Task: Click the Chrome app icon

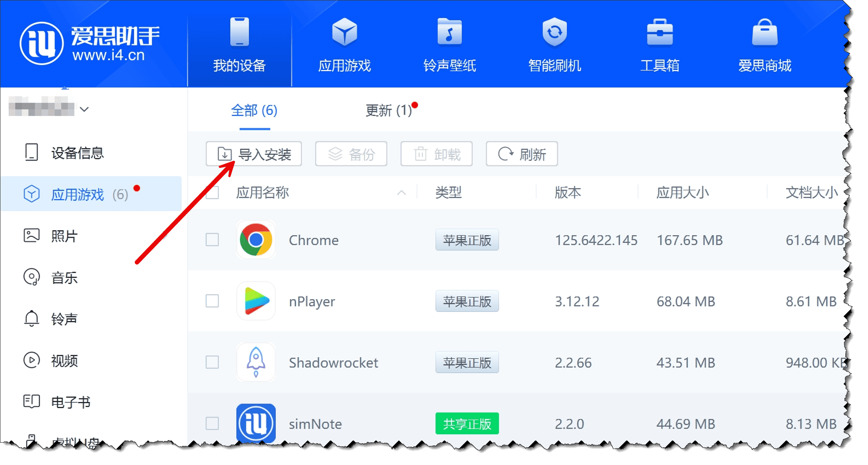Action: click(256, 240)
